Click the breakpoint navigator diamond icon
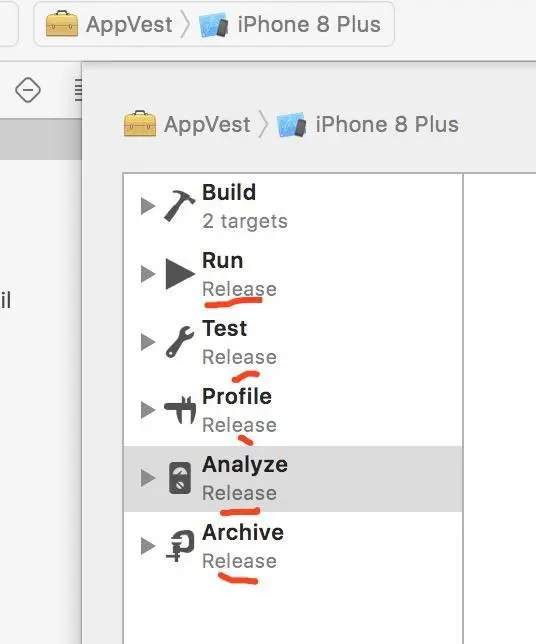Image resolution: width=536 pixels, height=644 pixels. 28,90
